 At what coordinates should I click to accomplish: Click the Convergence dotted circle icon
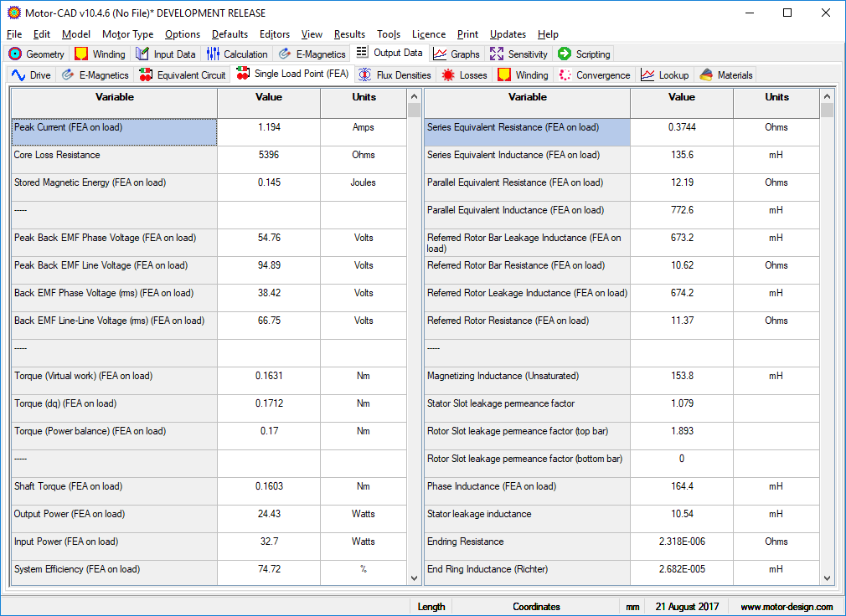coord(565,75)
